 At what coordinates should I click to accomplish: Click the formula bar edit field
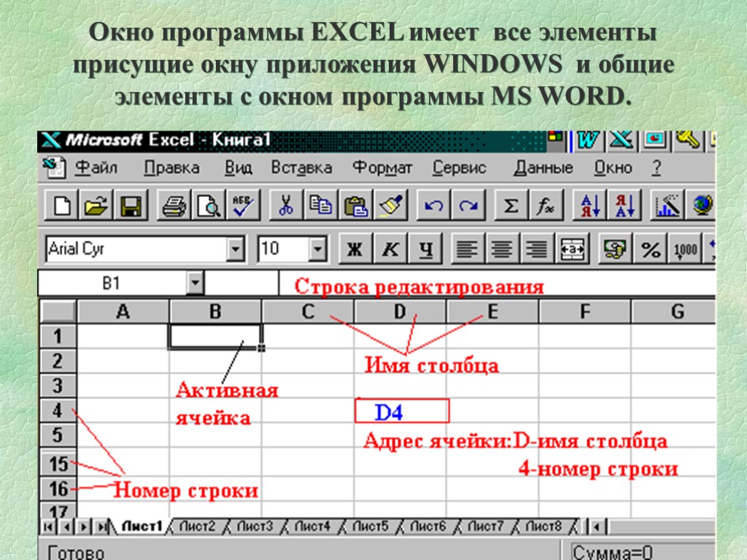coord(498,284)
